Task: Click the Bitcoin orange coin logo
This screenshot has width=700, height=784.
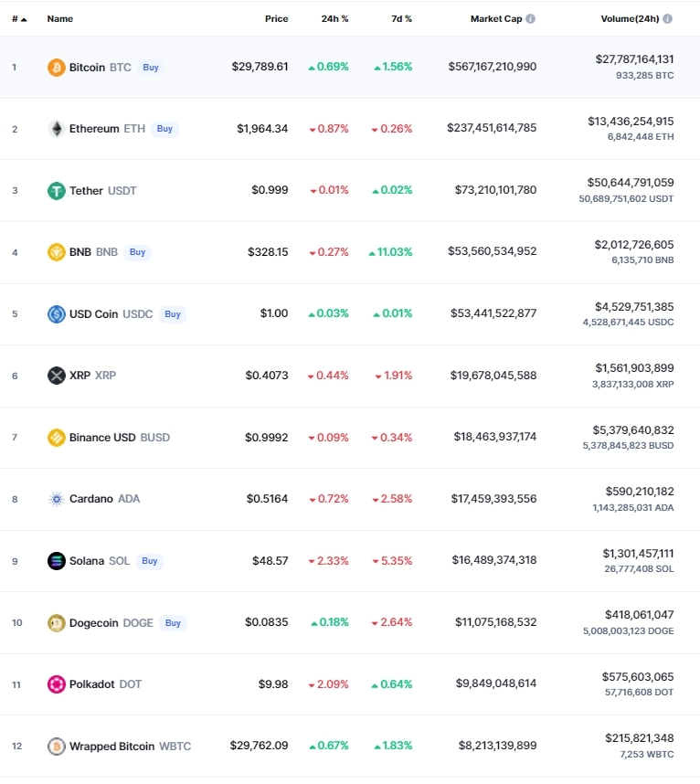Action: pos(57,68)
